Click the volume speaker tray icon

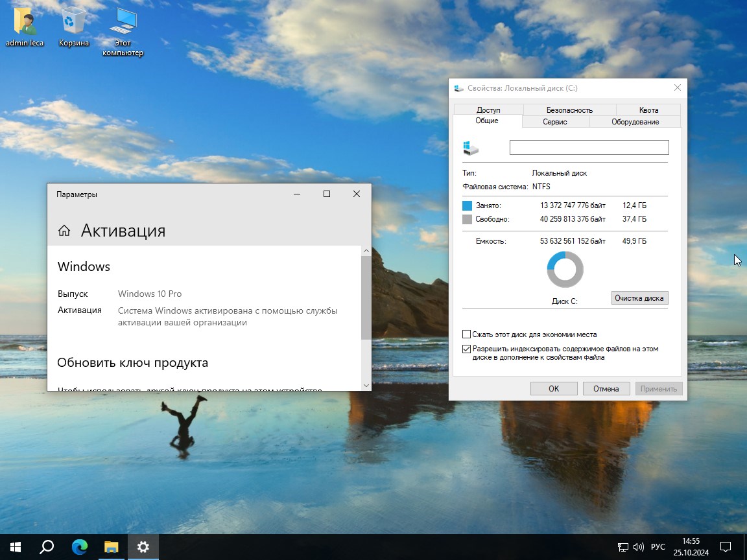638,547
